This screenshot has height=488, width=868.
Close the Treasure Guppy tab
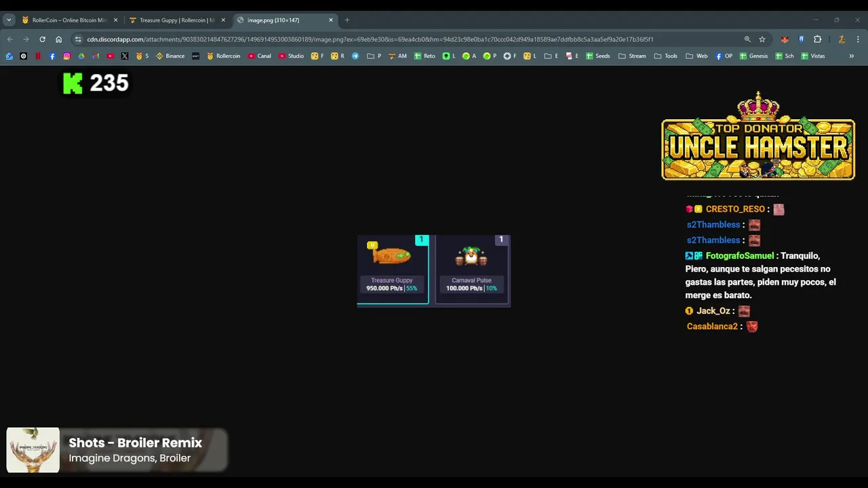223,20
